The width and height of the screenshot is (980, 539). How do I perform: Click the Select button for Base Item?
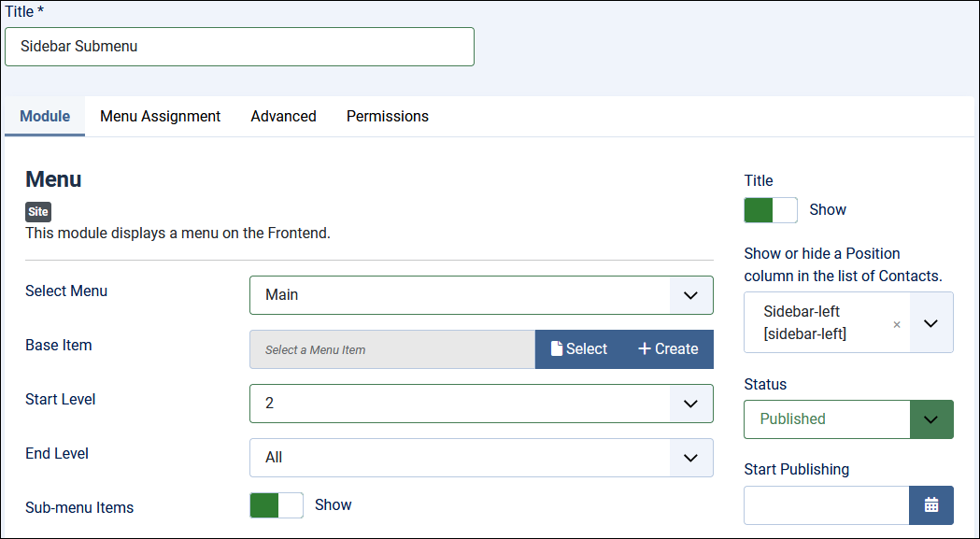(x=579, y=349)
